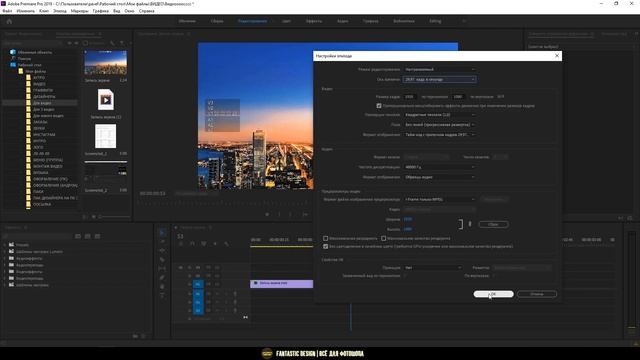
Task: Click the Home icon in the workspace bar
Action: coord(9,21)
